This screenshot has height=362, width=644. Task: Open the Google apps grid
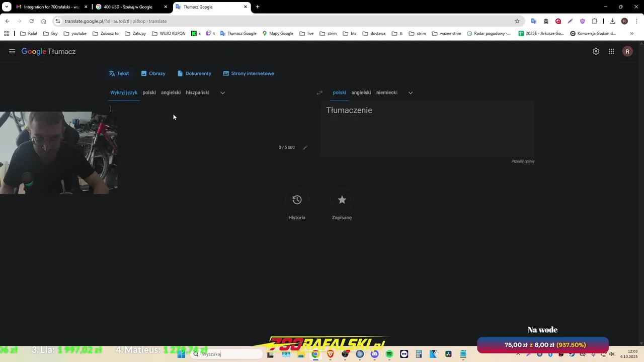tap(611, 51)
